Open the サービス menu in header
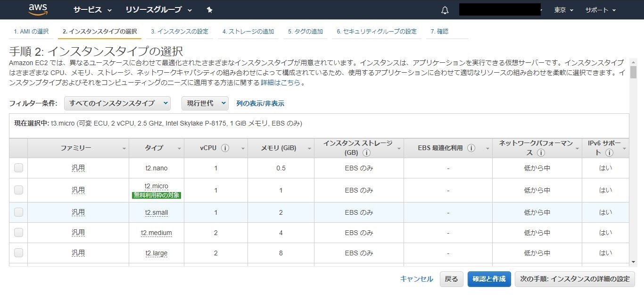 coord(93,10)
